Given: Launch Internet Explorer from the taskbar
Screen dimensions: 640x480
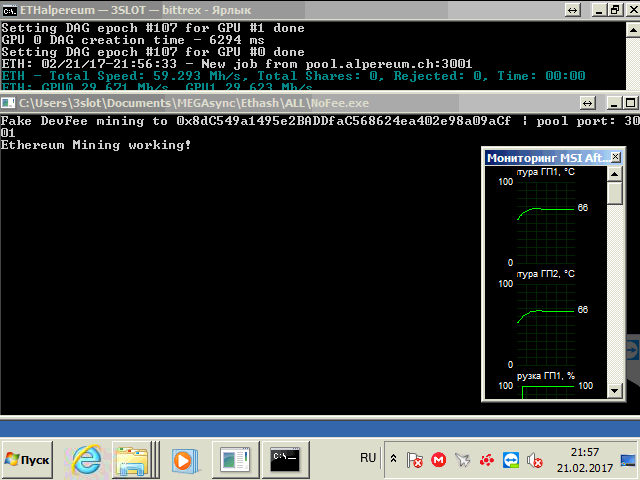Looking at the screenshot, I should click(x=86, y=460).
